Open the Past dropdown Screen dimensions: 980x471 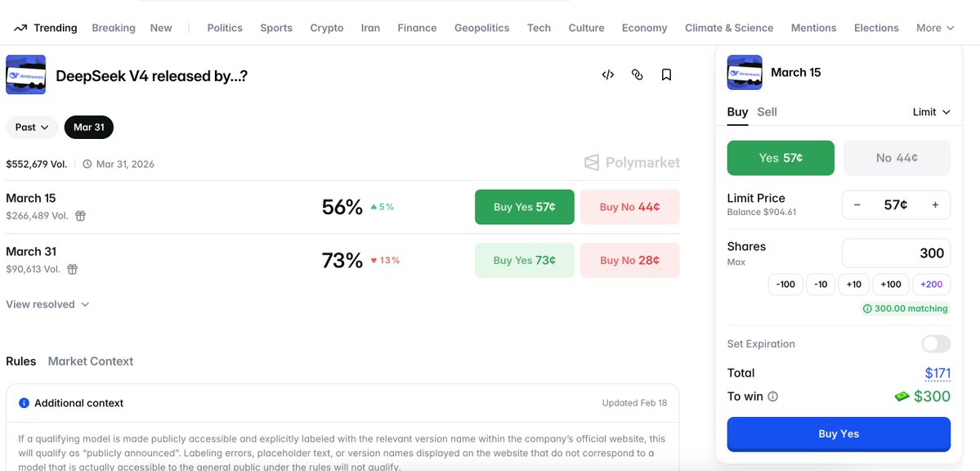(x=32, y=127)
